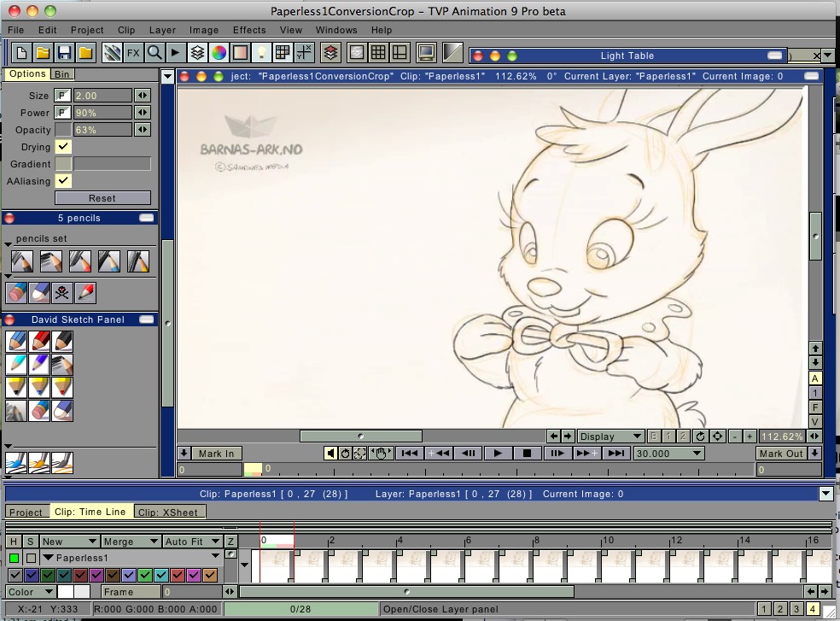840x621 pixels.
Task: Click the zoom out minus button
Action: 734,436
